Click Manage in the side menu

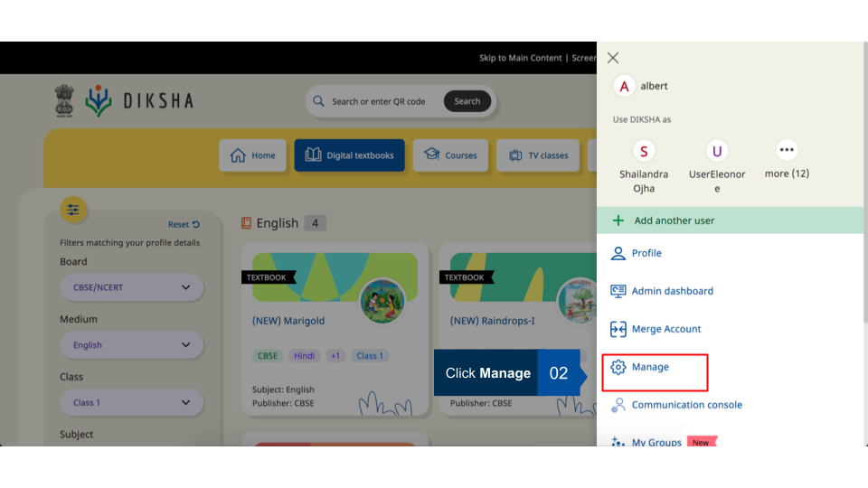650,367
